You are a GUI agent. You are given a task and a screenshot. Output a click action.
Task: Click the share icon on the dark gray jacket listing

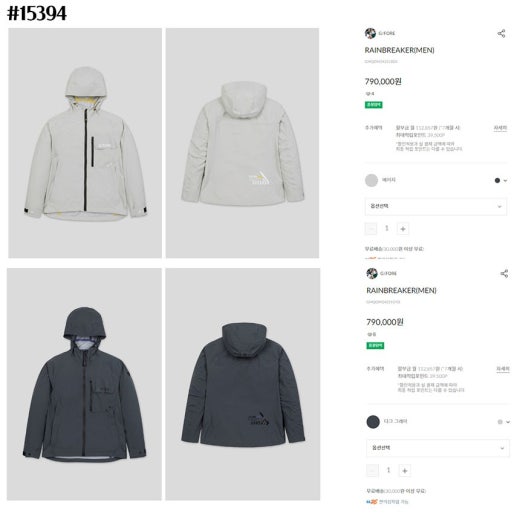504,273
